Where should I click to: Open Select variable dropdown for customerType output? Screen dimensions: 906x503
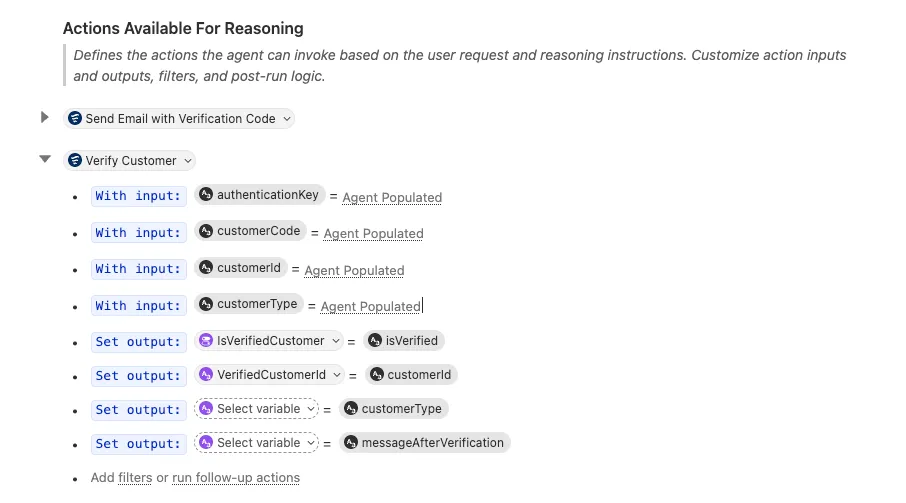tap(311, 409)
